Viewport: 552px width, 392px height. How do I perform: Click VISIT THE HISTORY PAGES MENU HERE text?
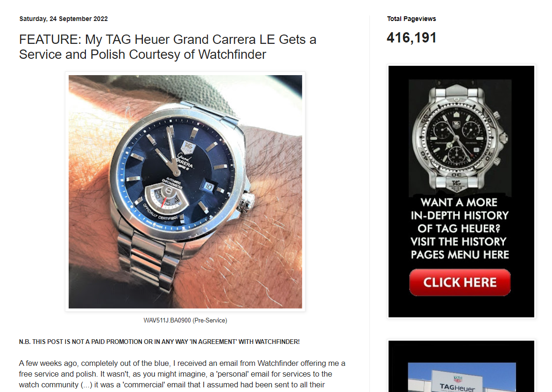tap(460, 248)
